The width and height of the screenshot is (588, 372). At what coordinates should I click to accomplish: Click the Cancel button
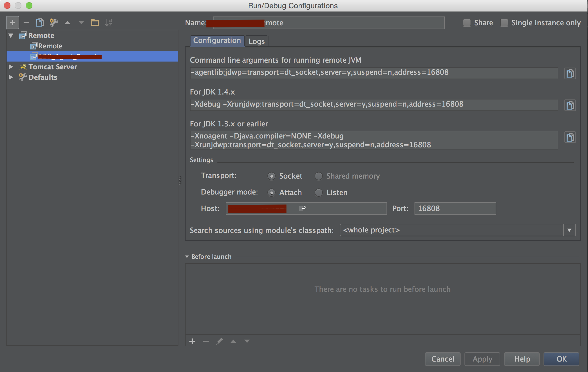tap(443, 359)
